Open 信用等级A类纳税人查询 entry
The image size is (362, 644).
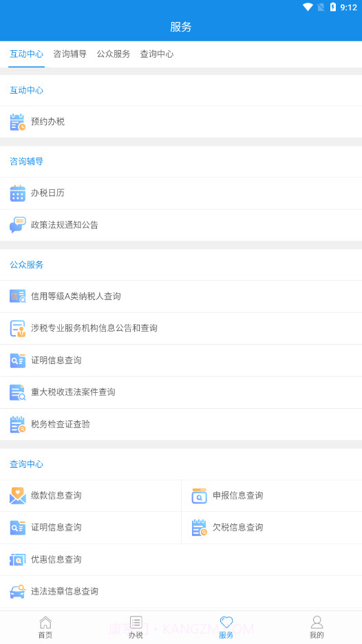[181, 296]
